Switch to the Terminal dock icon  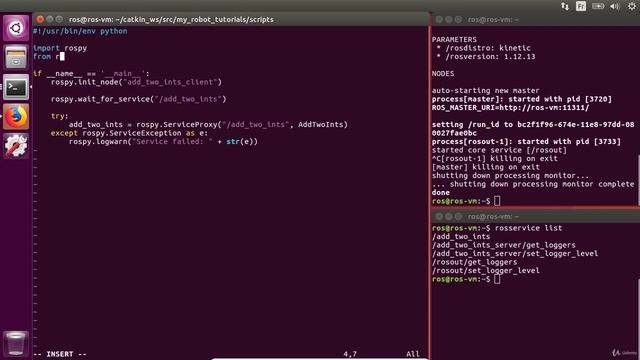pyautogui.click(x=16, y=87)
